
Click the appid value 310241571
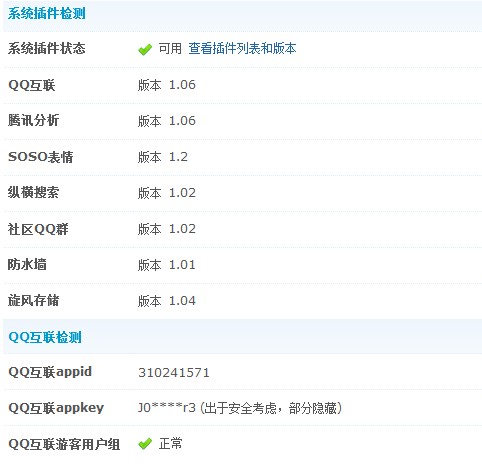tap(174, 373)
